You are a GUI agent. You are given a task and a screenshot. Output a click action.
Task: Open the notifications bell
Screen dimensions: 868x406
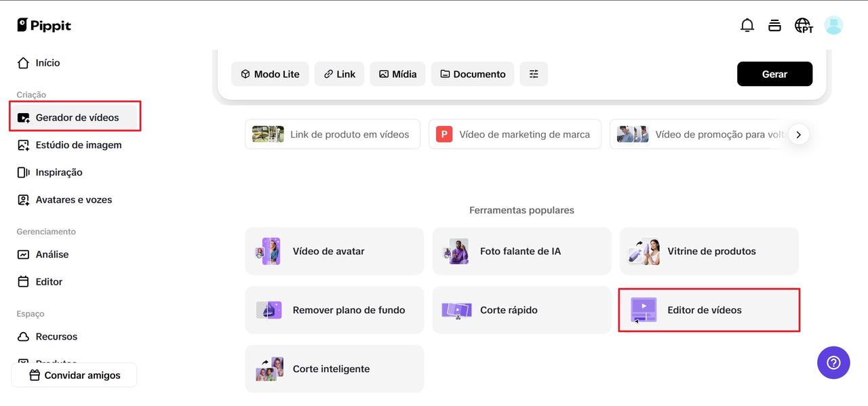coord(747,24)
